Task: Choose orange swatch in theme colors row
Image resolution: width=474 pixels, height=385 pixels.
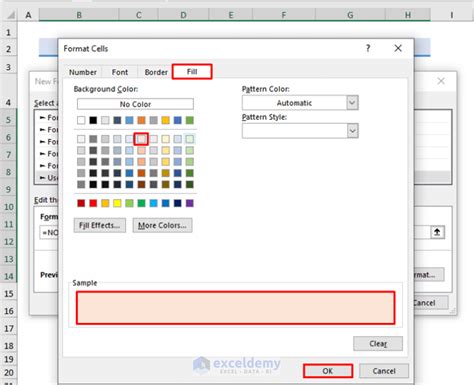Action: (x=141, y=120)
